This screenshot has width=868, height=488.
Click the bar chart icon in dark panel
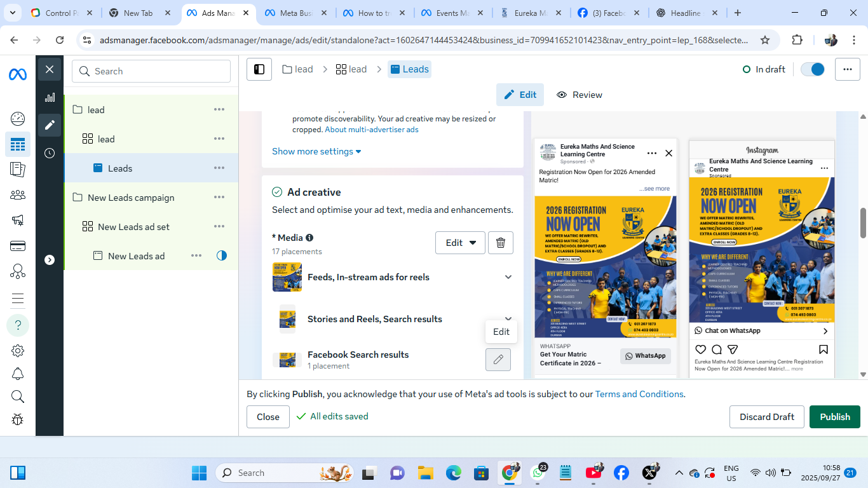point(50,97)
